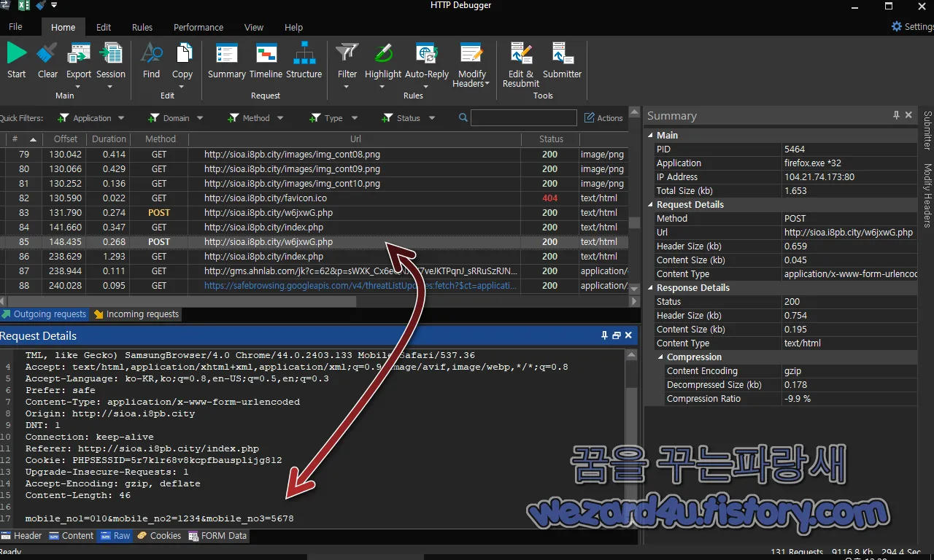934x560 pixels.
Task: Open Edit & Resubmit tool
Action: click(521, 64)
